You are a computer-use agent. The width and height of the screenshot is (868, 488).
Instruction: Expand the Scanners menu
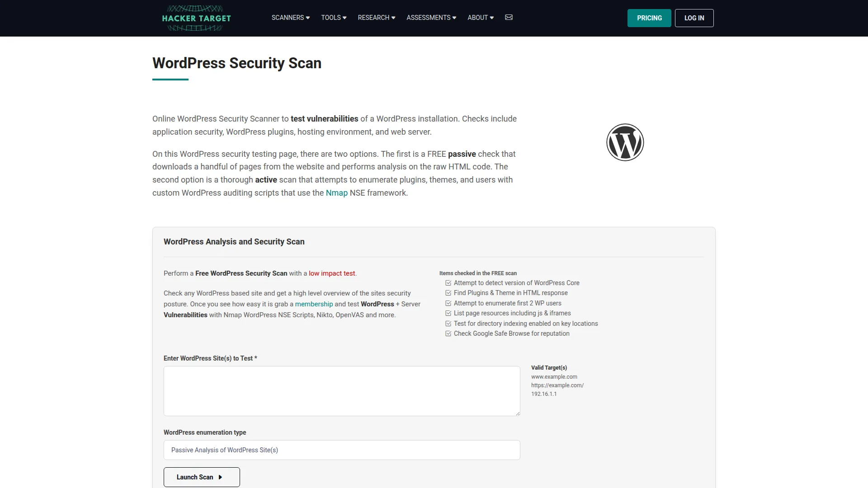[290, 18]
